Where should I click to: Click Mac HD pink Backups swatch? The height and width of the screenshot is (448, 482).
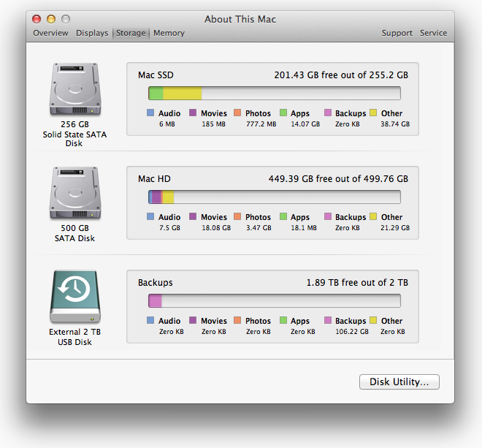[328, 216]
